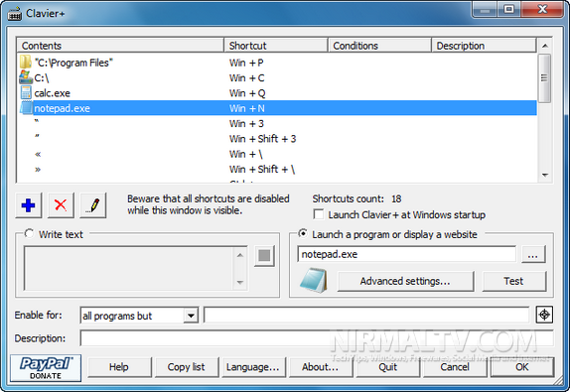
Task: Click the folder icon for C:\Program Files row
Action: tap(26, 63)
